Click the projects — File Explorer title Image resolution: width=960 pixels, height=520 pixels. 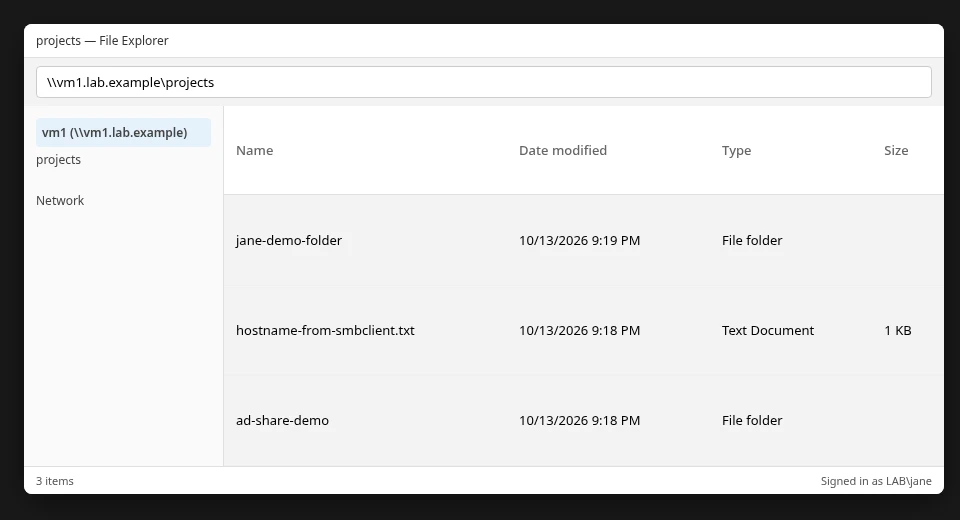coord(102,40)
